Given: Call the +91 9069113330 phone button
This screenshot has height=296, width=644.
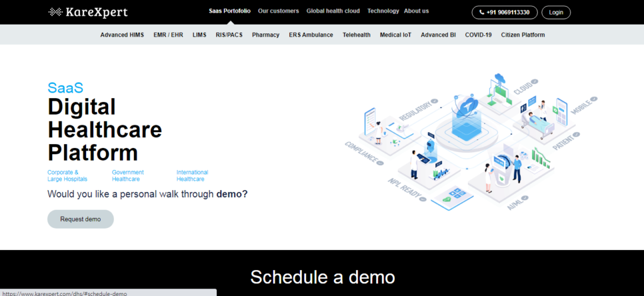Looking at the screenshot, I should (x=504, y=13).
